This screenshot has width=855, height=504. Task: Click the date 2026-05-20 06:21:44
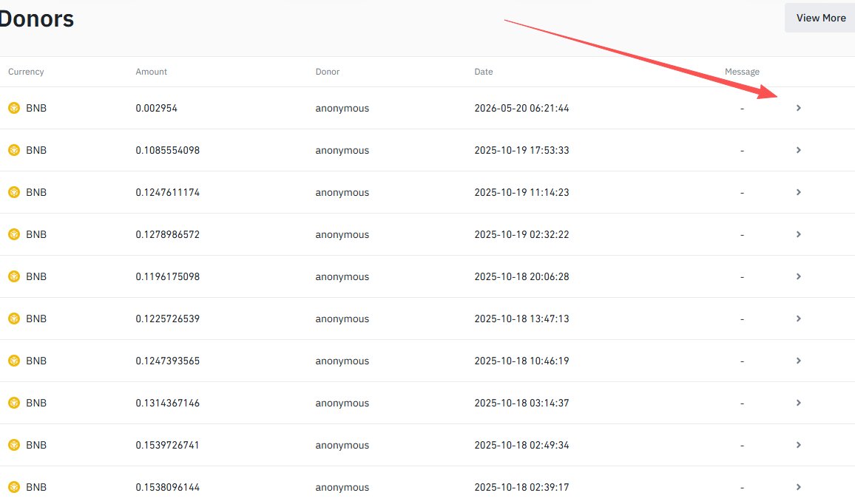[x=522, y=108]
